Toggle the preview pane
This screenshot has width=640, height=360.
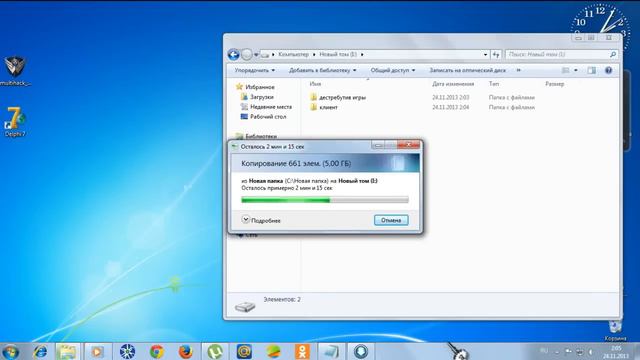[x=591, y=71]
